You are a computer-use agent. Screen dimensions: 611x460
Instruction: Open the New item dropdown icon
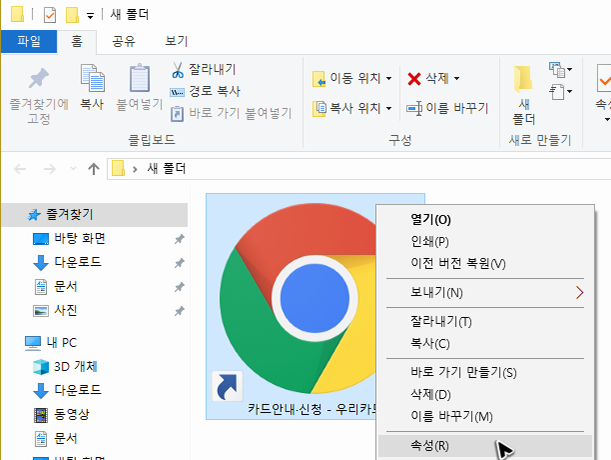point(560,70)
